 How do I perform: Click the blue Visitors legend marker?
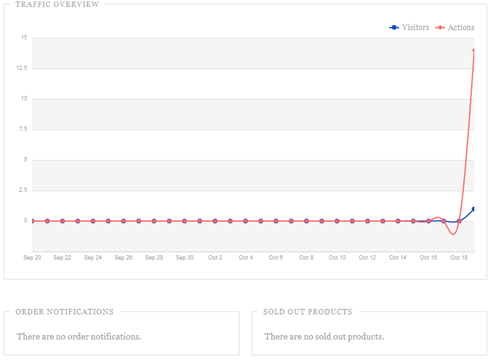pyautogui.click(x=394, y=27)
